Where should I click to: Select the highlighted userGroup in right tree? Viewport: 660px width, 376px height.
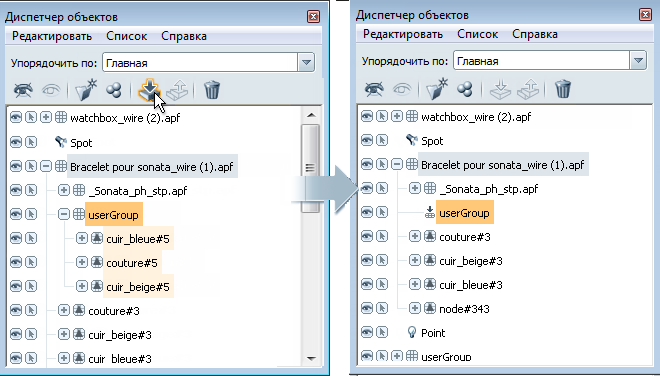click(x=464, y=213)
